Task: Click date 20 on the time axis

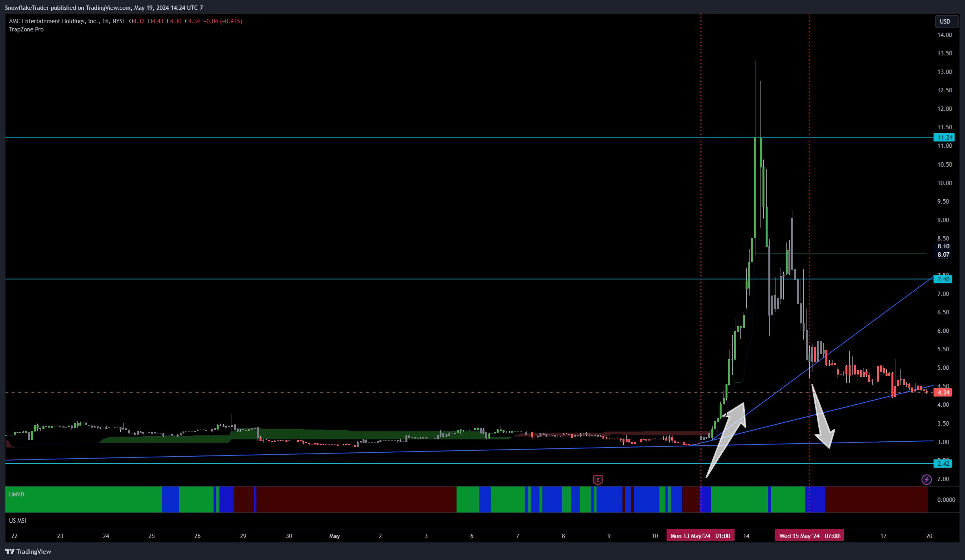Action: click(929, 536)
